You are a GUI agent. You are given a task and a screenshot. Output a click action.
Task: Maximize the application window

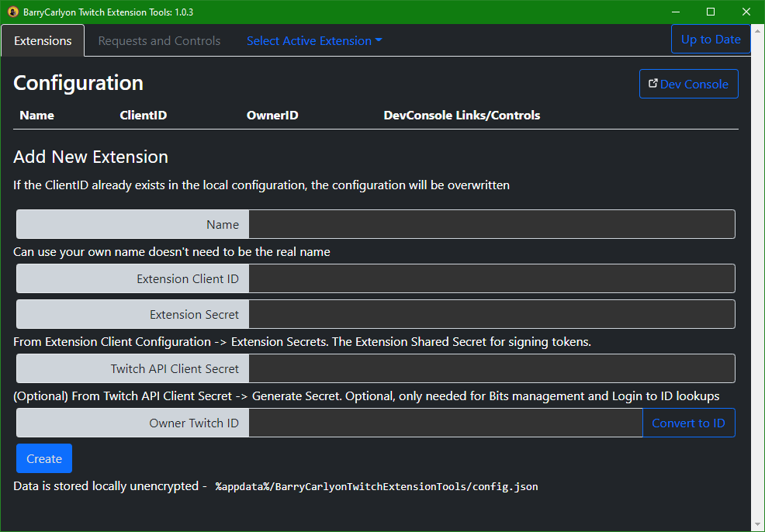(x=711, y=12)
